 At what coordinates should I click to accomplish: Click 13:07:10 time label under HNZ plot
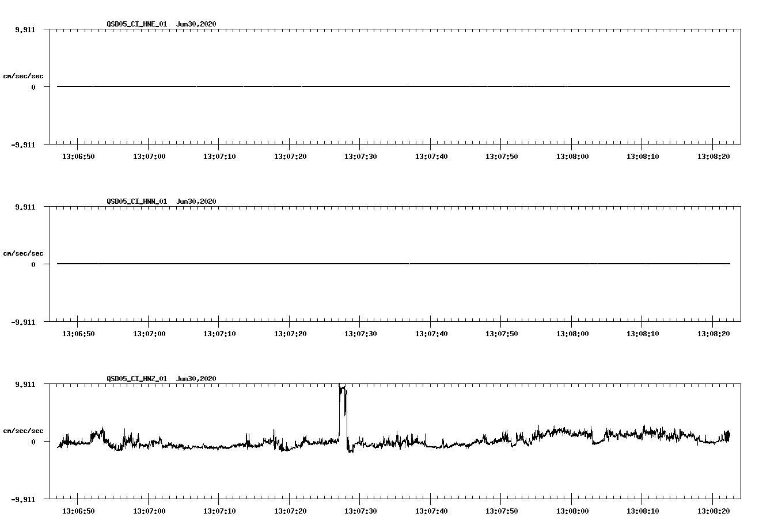click(x=219, y=511)
